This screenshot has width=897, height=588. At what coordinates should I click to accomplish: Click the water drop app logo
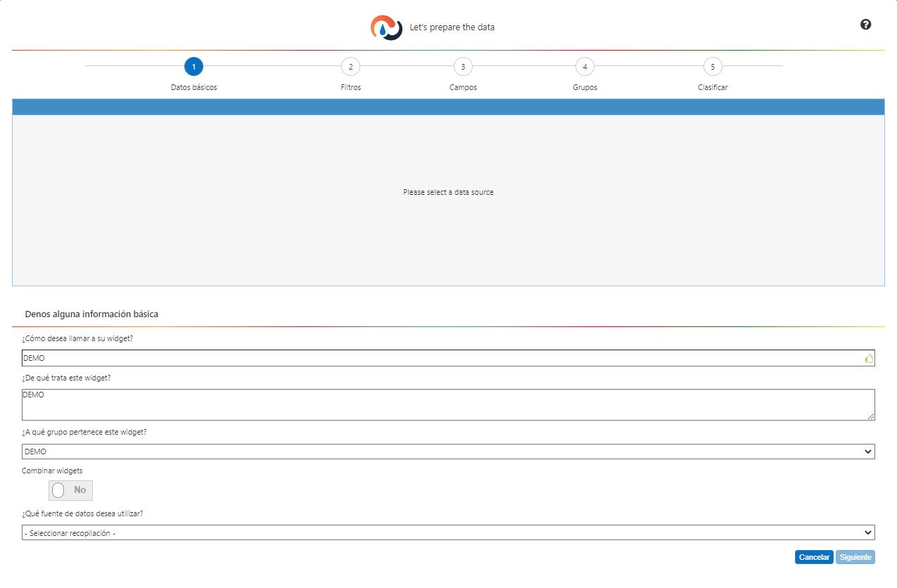click(386, 27)
